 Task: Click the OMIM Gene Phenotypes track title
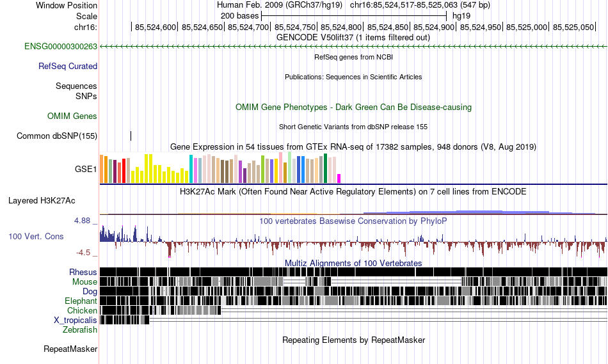coord(354,107)
